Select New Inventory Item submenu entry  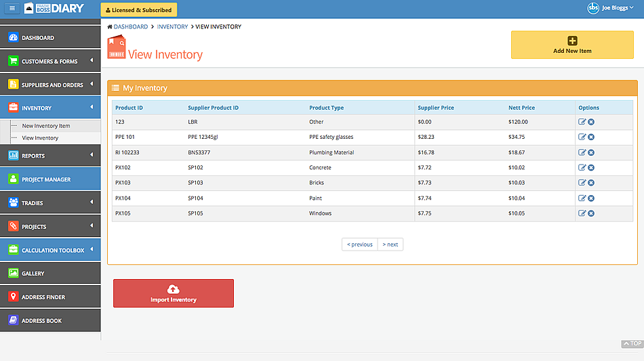click(46, 126)
